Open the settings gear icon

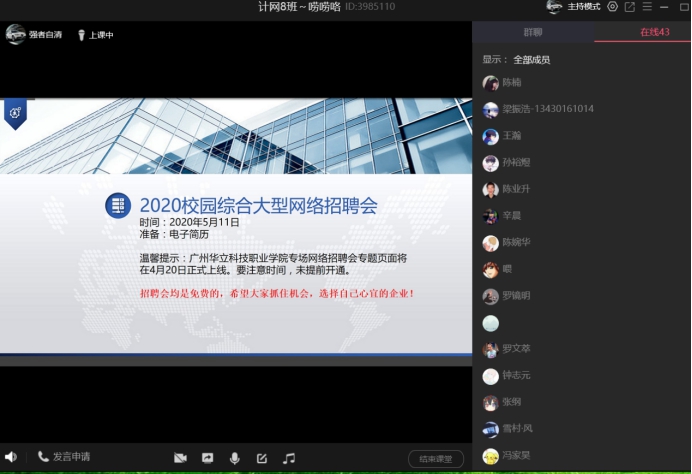[x=613, y=7]
